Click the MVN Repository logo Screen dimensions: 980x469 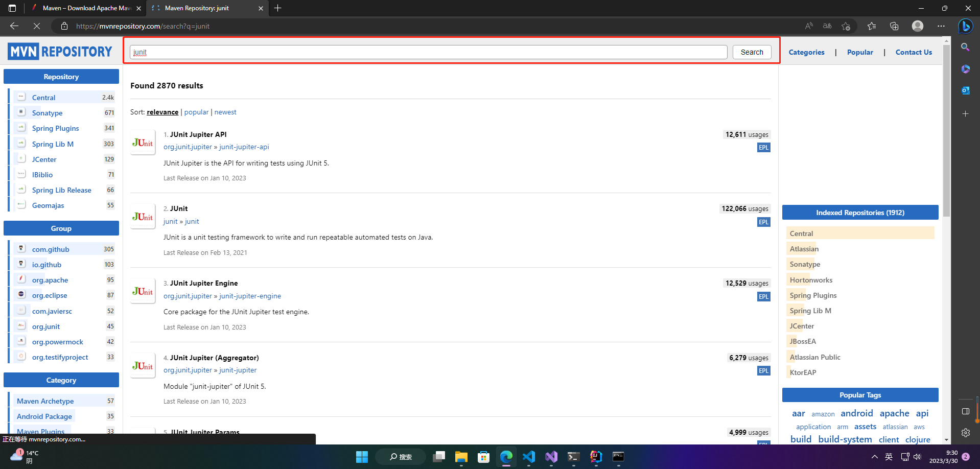[60, 52]
